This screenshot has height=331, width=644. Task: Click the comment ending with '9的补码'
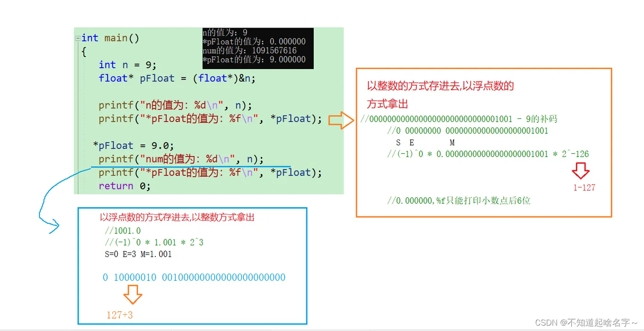(x=459, y=119)
